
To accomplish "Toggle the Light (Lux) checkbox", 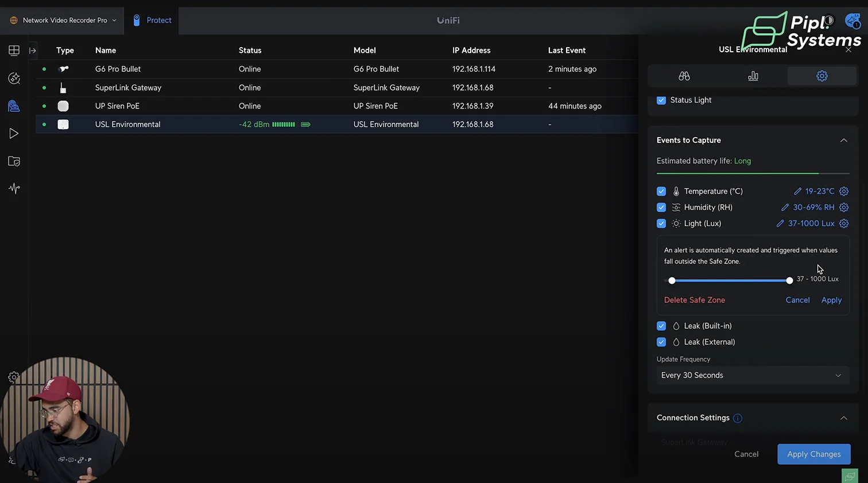I will [661, 223].
